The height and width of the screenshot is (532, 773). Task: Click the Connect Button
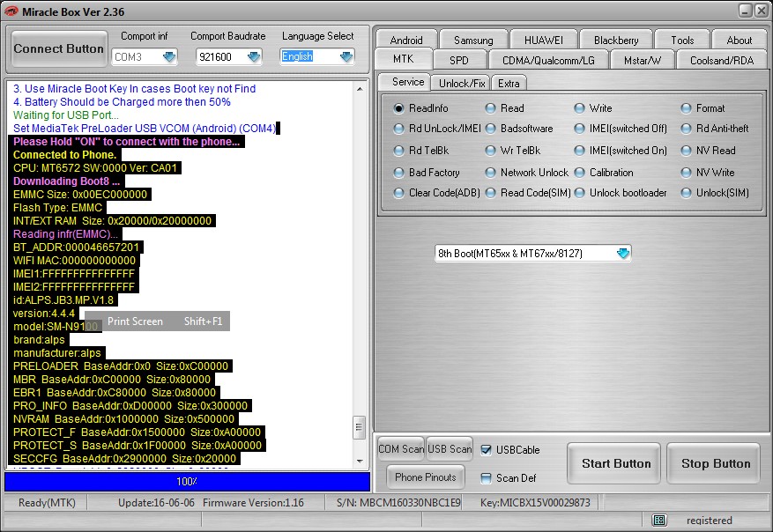pos(59,48)
